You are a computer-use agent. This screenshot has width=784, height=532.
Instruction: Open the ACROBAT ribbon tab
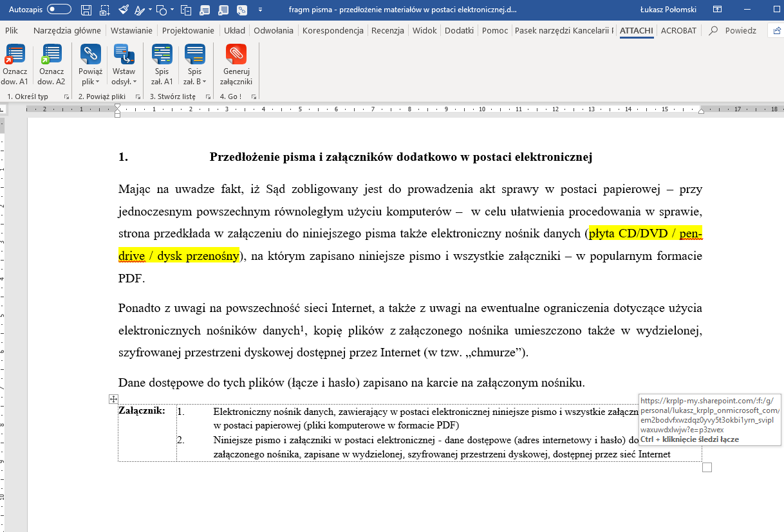[x=678, y=30]
